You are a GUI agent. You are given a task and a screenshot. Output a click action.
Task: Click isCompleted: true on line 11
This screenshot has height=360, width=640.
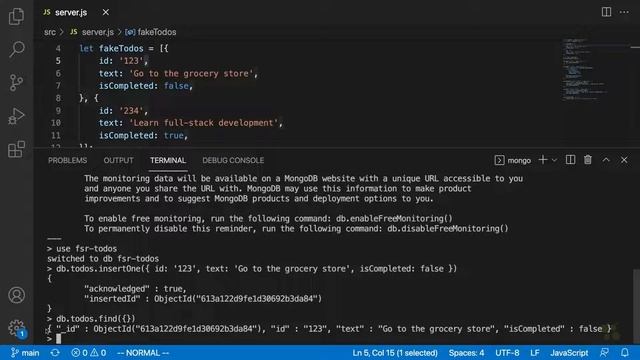coord(143,136)
